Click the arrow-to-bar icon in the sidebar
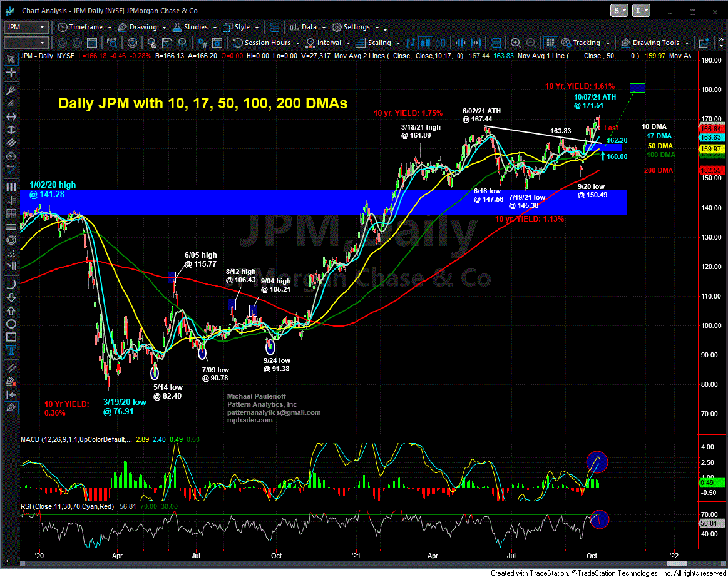This screenshot has width=728, height=577. point(11,394)
